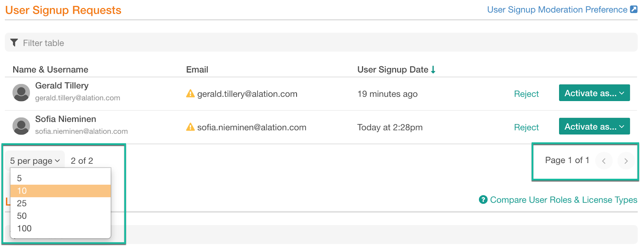Toggle the 5 per page dropdown
This screenshot has height=246, width=644.
click(x=35, y=161)
